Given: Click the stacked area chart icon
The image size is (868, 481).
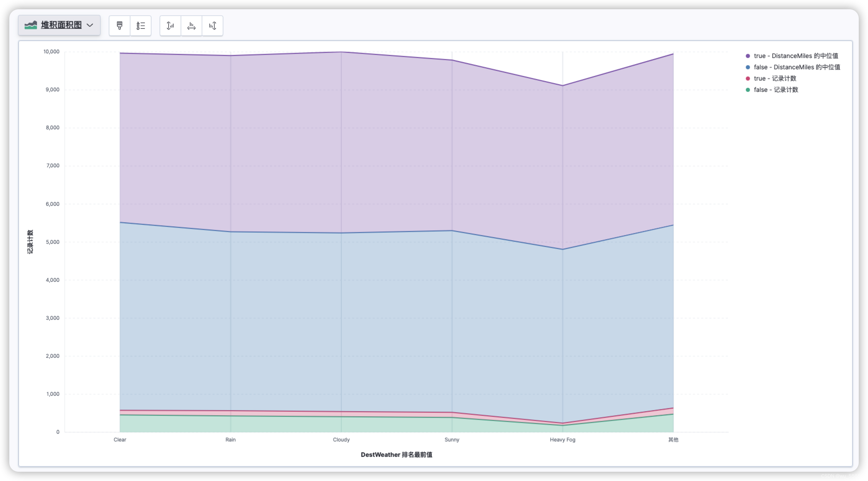Looking at the screenshot, I should tap(31, 25).
